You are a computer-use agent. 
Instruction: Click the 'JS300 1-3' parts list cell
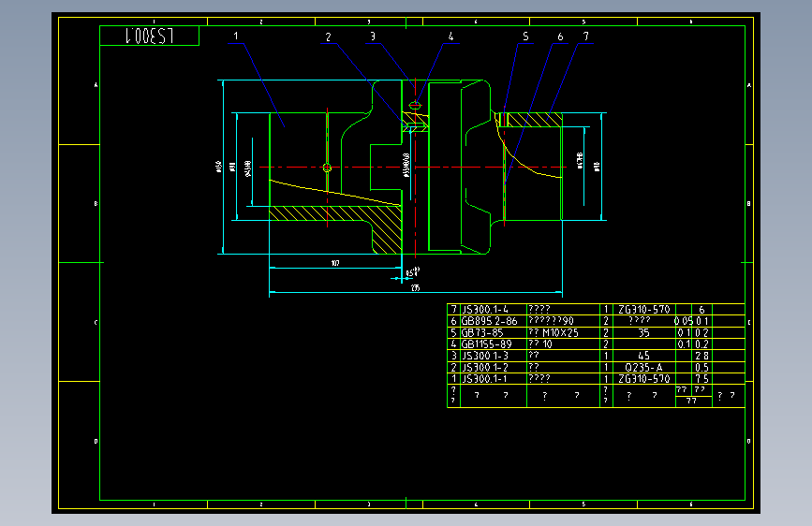point(493,356)
